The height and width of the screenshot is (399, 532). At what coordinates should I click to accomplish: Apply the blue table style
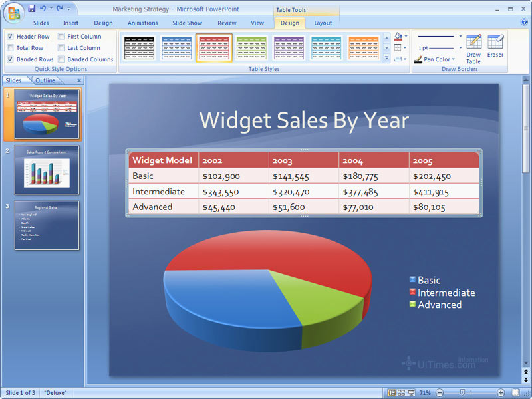[176, 48]
